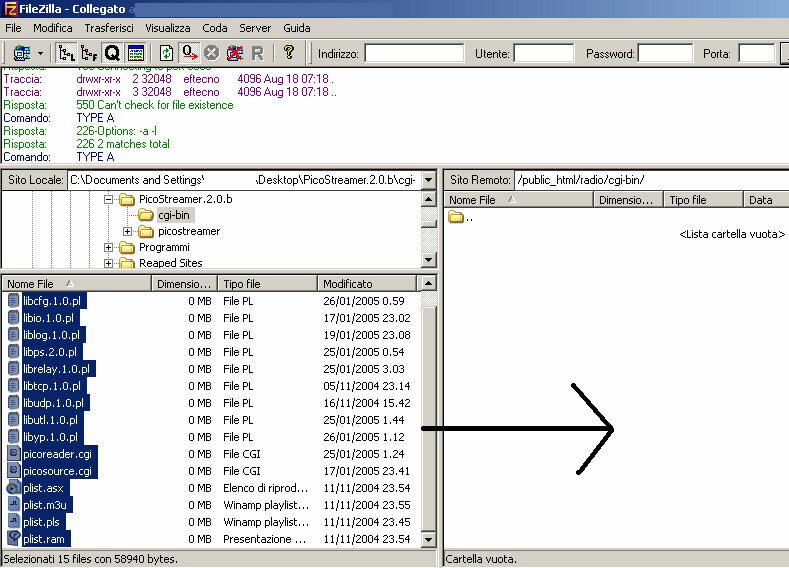Toggle remote directory tree view
Screen dimensions: 789x568
click(89, 53)
